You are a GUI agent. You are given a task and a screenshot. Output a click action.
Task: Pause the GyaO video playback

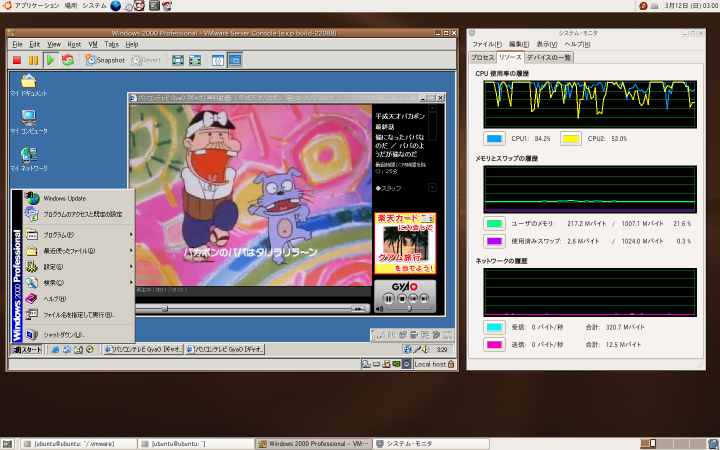[x=388, y=299]
